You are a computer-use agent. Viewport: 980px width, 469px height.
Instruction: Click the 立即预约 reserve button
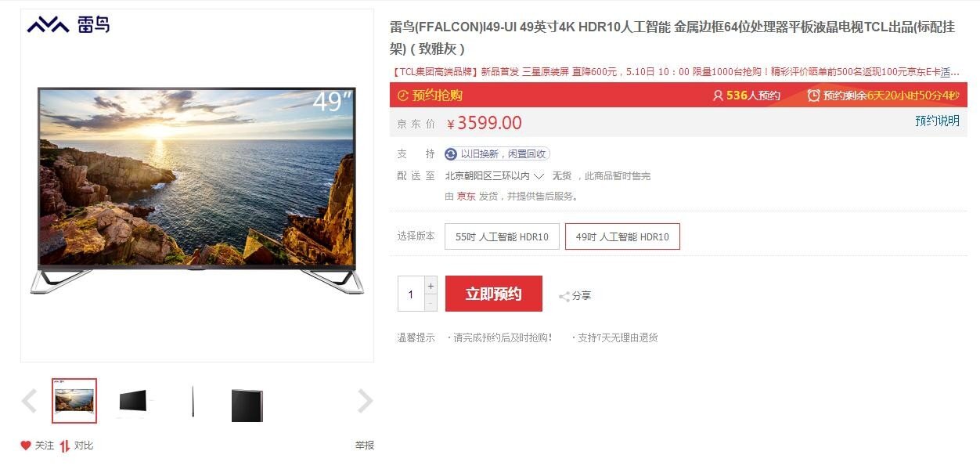(494, 294)
